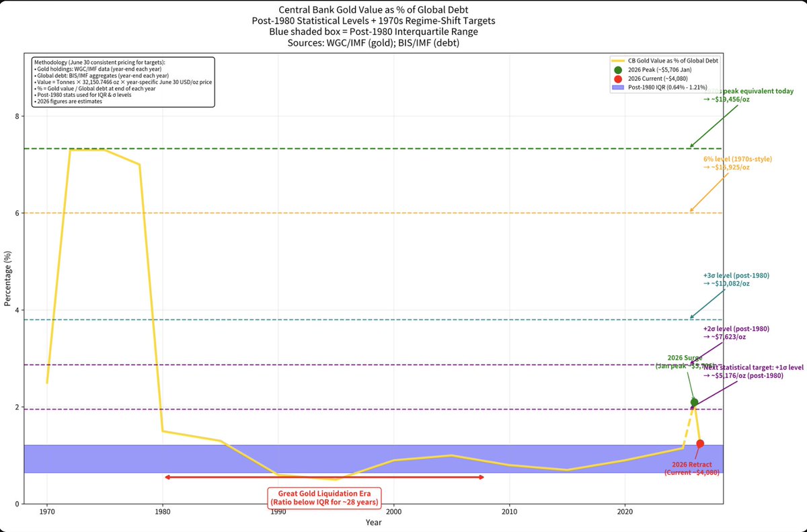The image size is (807, 532).
Task: Click the x-axis tick label '1990'
Action: click(278, 512)
